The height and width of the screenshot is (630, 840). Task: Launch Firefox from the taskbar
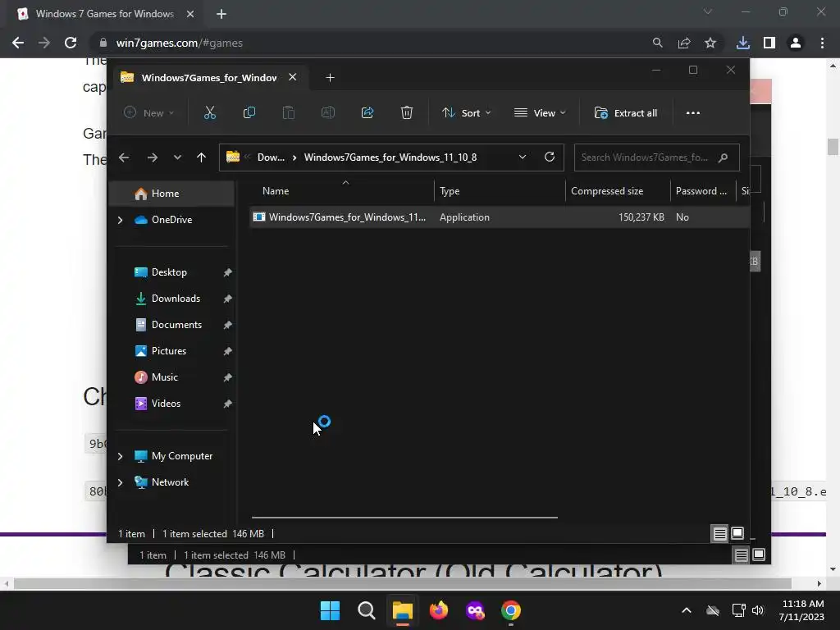point(439,610)
